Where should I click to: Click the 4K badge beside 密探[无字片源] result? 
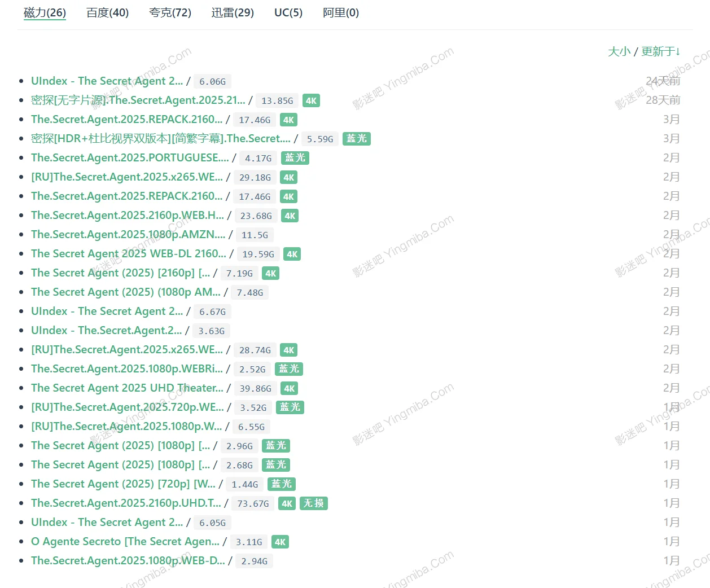point(311,100)
